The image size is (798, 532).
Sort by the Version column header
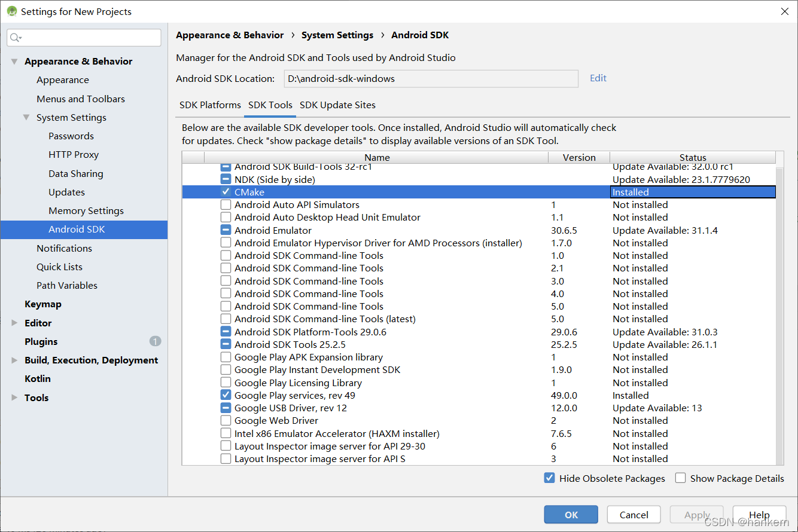[579, 157]
